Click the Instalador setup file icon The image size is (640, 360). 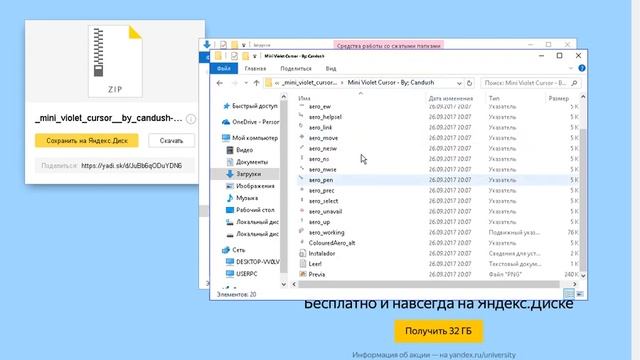(x=302, y=253)
